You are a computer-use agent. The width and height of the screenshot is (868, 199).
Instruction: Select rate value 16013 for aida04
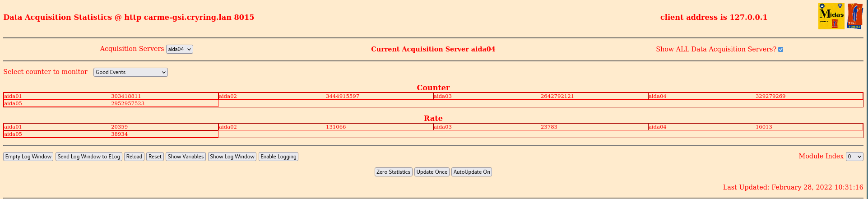[764, 127]
